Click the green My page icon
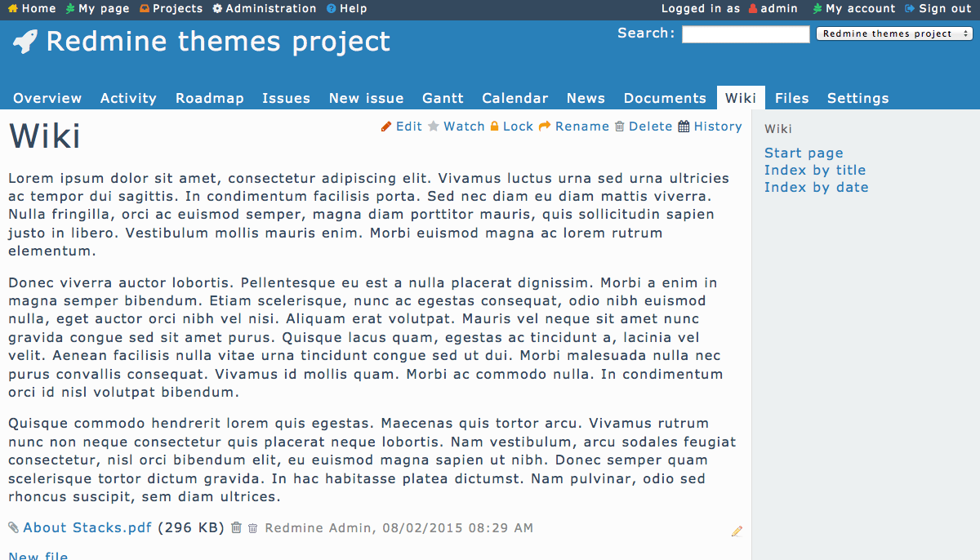 pos(70,9)
